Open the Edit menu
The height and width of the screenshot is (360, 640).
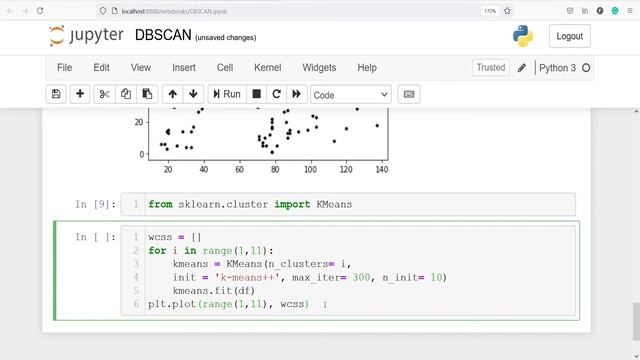click(101, 68)
